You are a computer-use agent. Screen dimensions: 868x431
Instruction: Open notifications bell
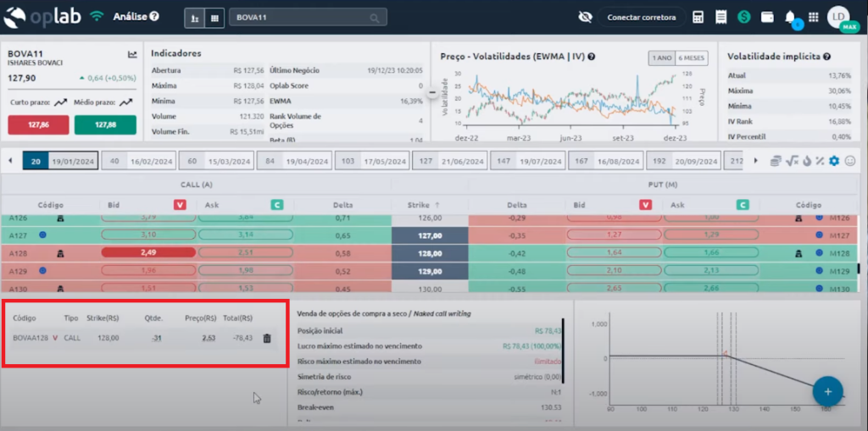[x=790, y=17]
